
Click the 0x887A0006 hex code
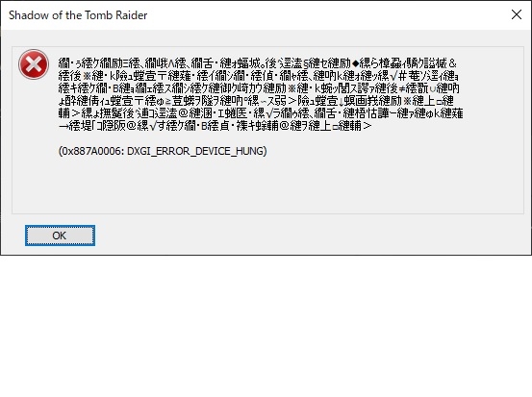91,151
